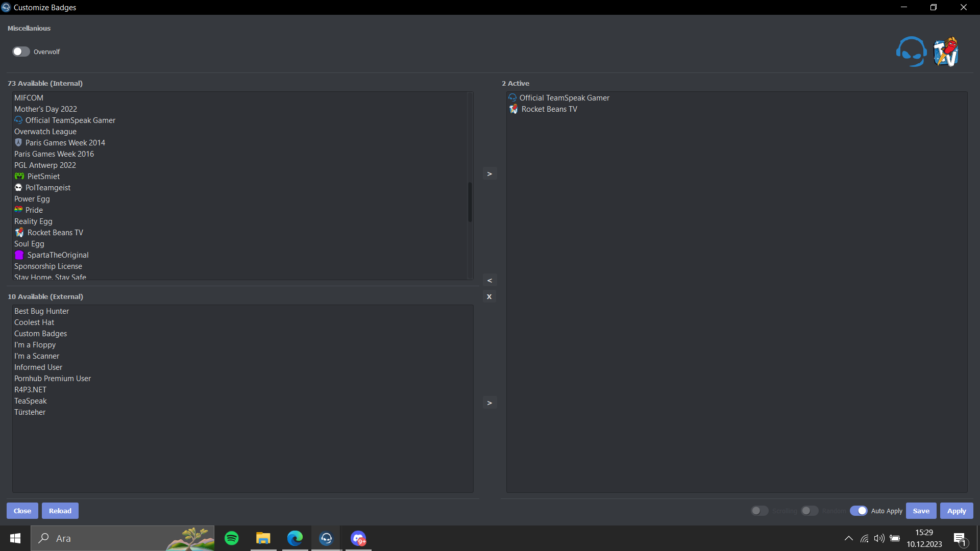This screenshot has width=980, height=551.
Task: Click the taskbar clock and date
Action: (x=924, y=538)
